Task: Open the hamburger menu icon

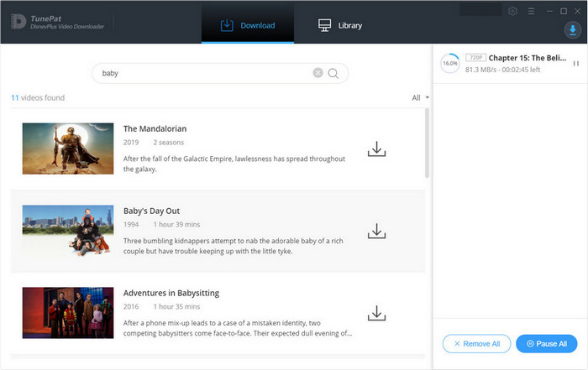Action: (531, 11)
